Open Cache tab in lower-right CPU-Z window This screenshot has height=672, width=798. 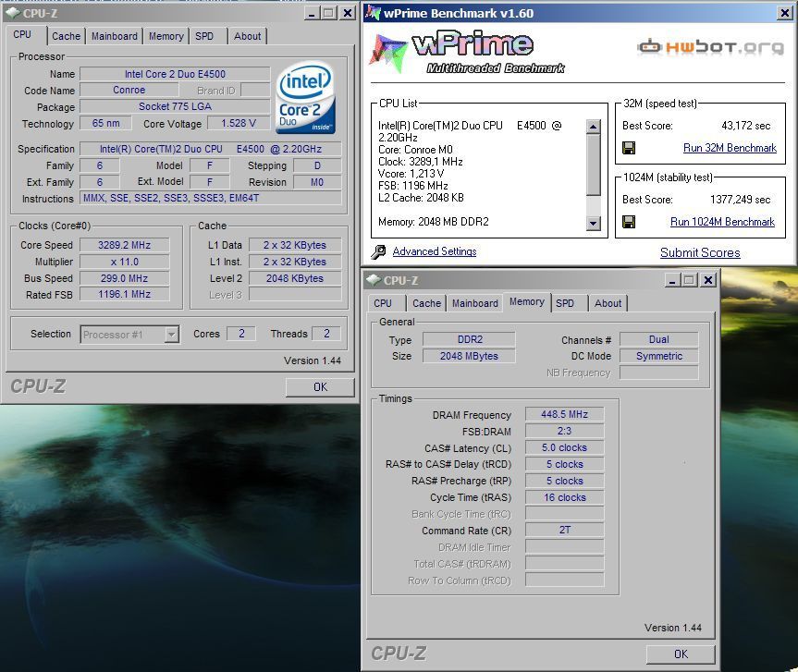click(426, 303)
